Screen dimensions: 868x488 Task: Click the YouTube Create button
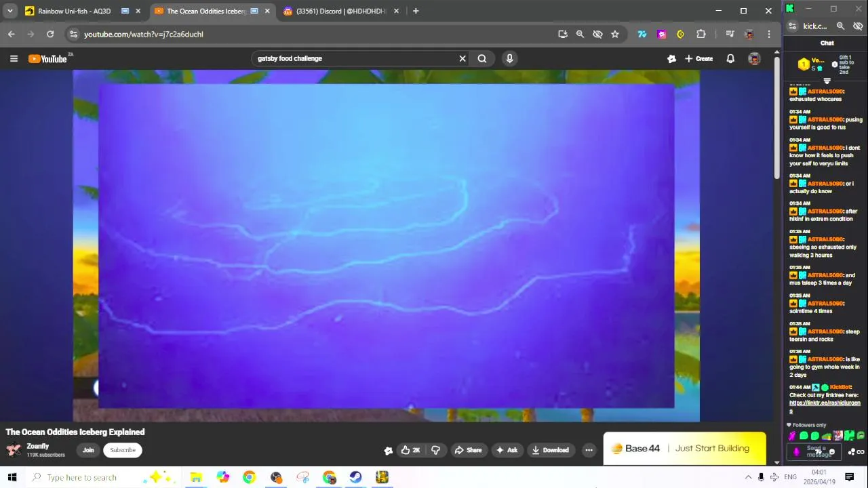click(x=698, y=59)
